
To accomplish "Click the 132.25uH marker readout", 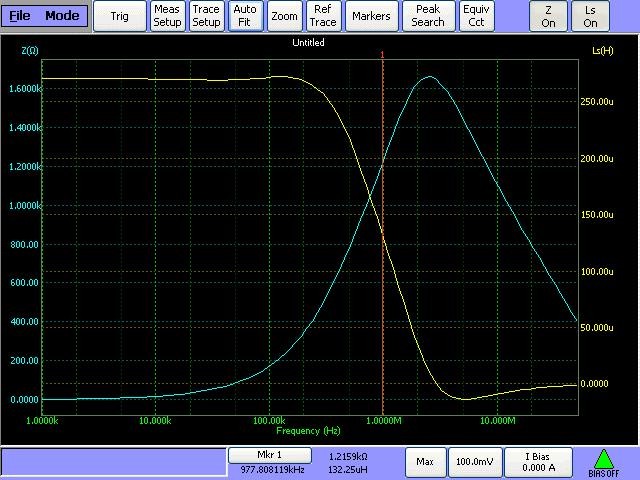I will pos(348,470).
